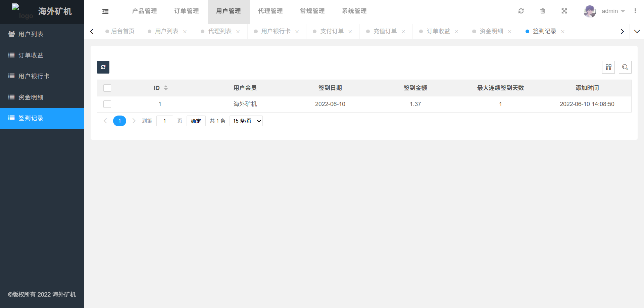Open the 订单管理 top menu
This screenshot has height=308, width=644.
coord(186,11)
